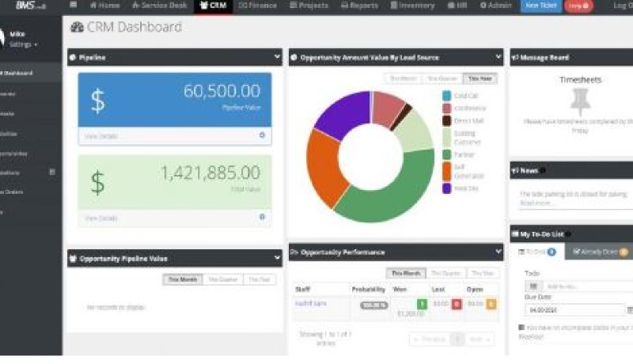
Task: Click the red Help button
Action: (578, 6)
